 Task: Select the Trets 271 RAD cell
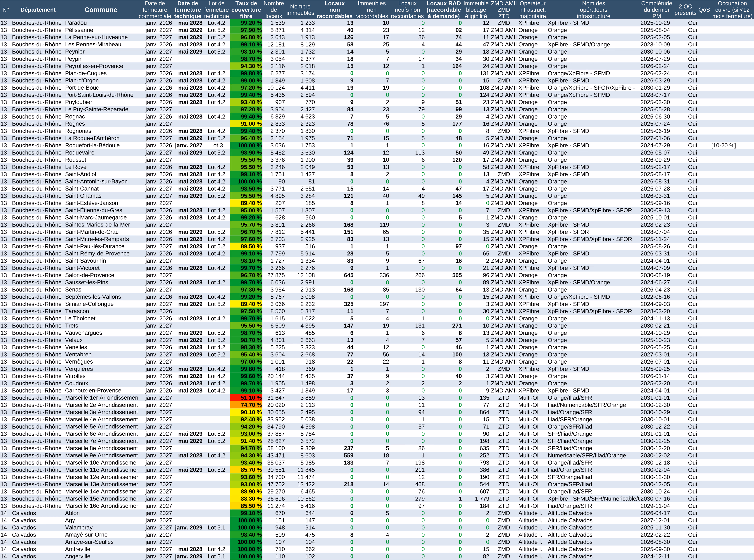[457, 326]
